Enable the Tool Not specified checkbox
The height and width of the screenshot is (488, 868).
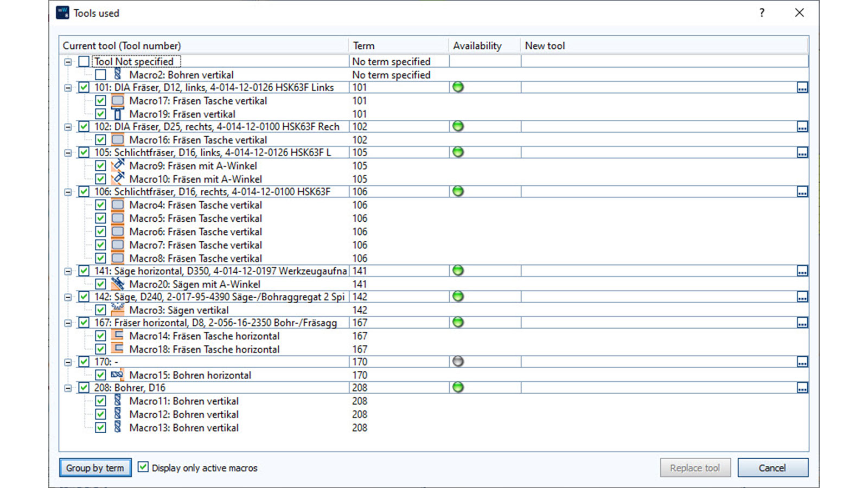coord(84,61)
